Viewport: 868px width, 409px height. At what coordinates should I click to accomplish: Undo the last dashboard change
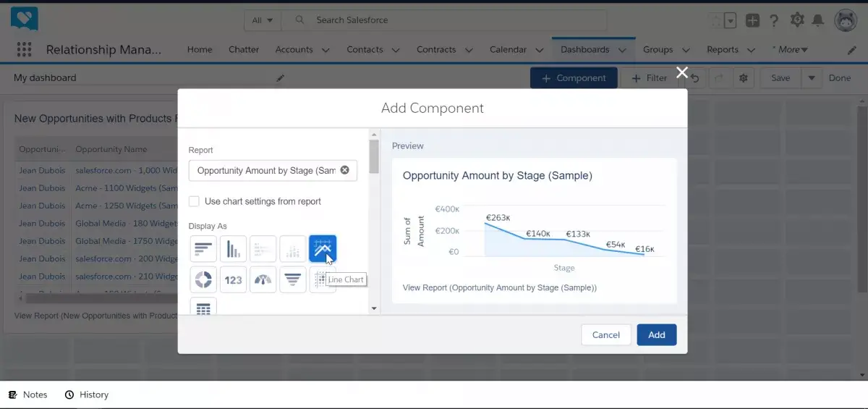point(696,78)
